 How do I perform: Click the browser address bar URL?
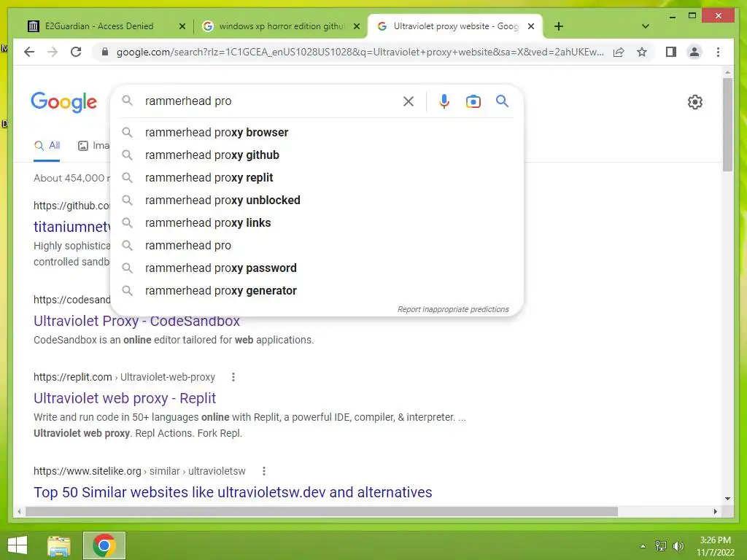tap(360, 52)
